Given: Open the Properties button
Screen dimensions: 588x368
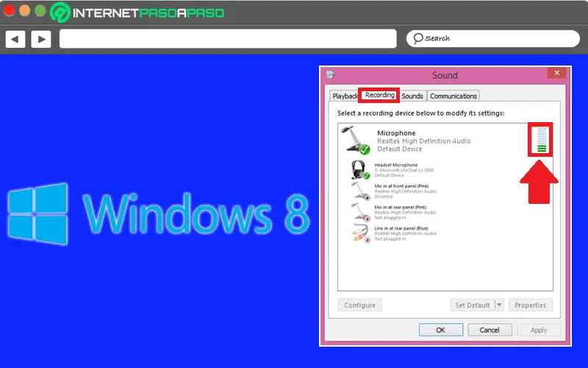Looking at the screenshot, I should click(530, 305).
